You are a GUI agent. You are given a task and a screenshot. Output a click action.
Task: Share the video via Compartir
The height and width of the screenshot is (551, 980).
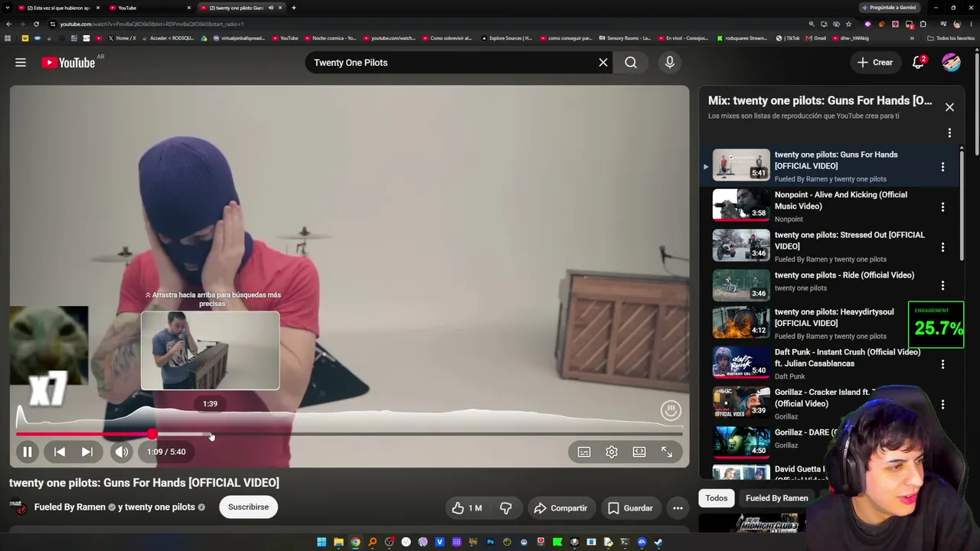coord(560,508)
